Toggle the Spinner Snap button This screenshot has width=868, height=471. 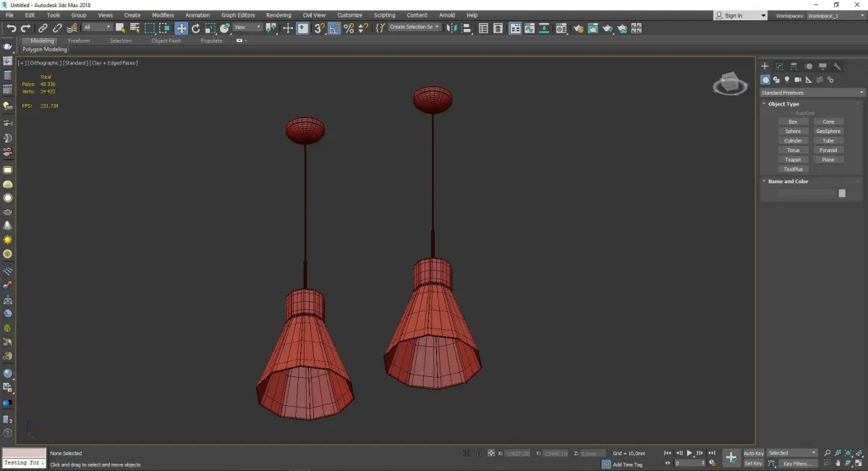click(x=362, y=28)
